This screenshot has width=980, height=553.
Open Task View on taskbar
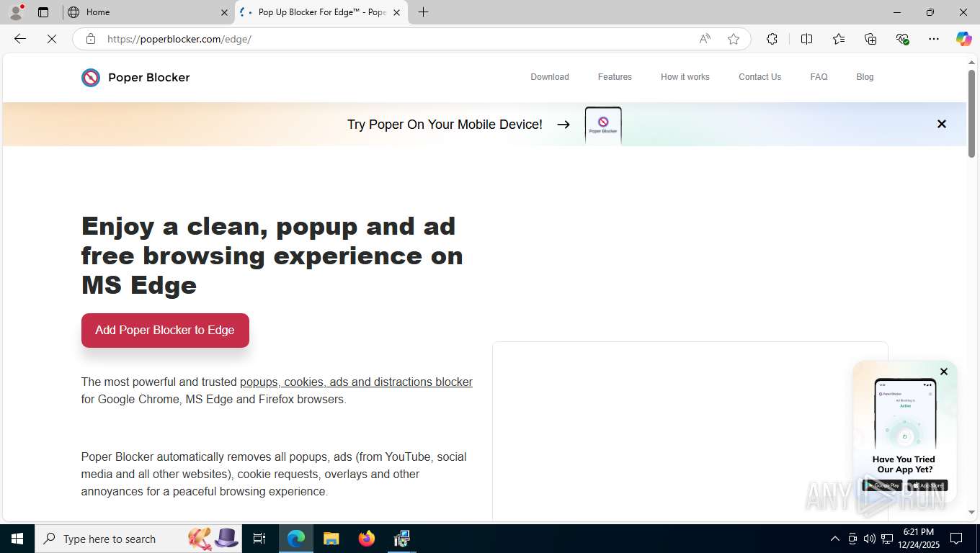pos(259,539)
